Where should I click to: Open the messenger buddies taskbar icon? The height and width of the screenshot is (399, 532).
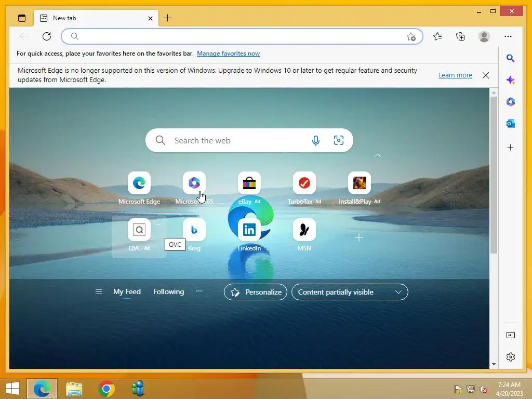tap(138, 388)
